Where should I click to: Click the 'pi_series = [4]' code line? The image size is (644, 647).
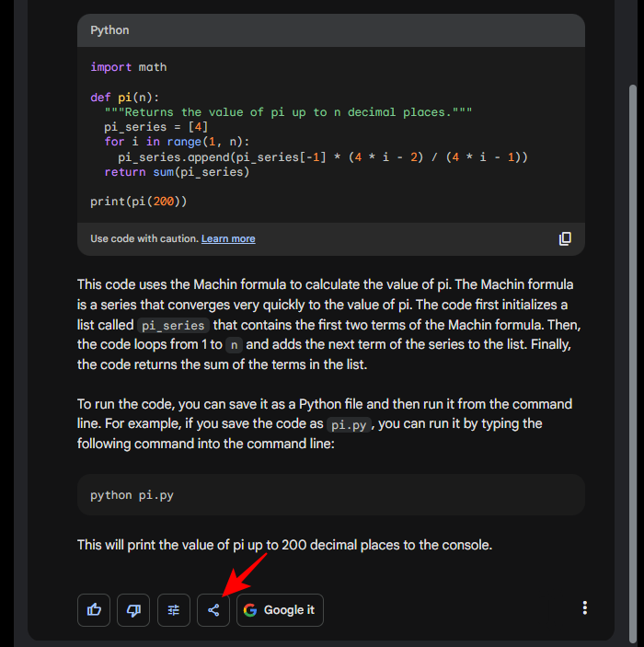pyautogui.click(x=156, y=127)
